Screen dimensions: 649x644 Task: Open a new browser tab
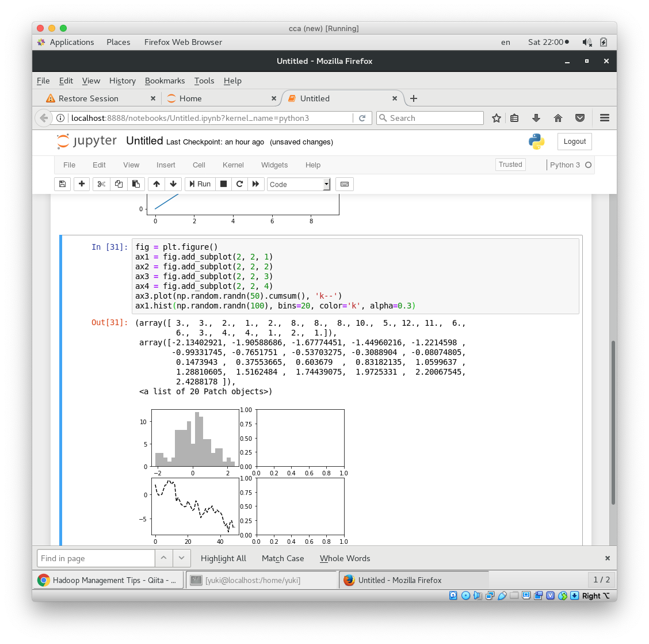point(414,98)
